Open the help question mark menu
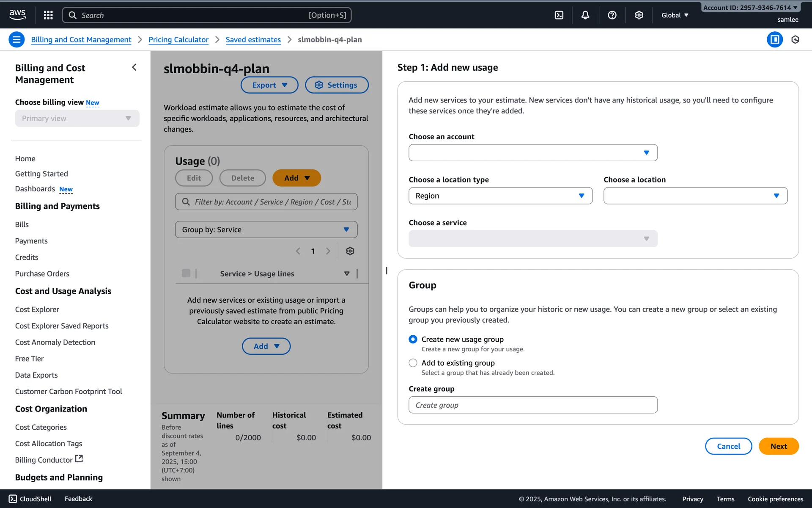The height and width of the screenshot is (508, 812). 612,15
